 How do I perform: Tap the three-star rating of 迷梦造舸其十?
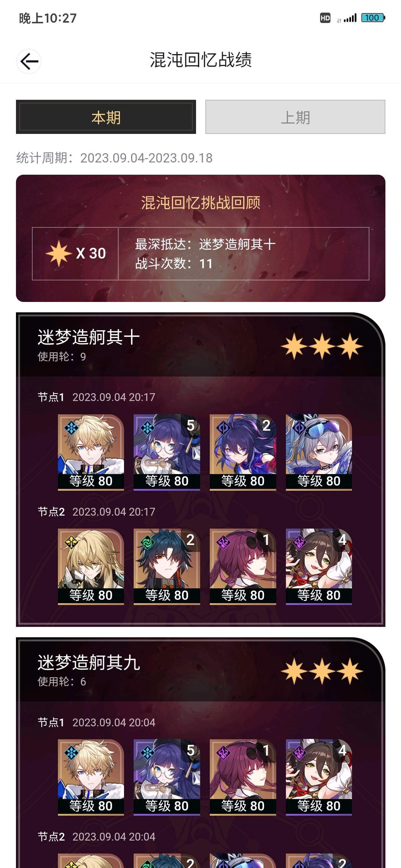pos(322,346)
